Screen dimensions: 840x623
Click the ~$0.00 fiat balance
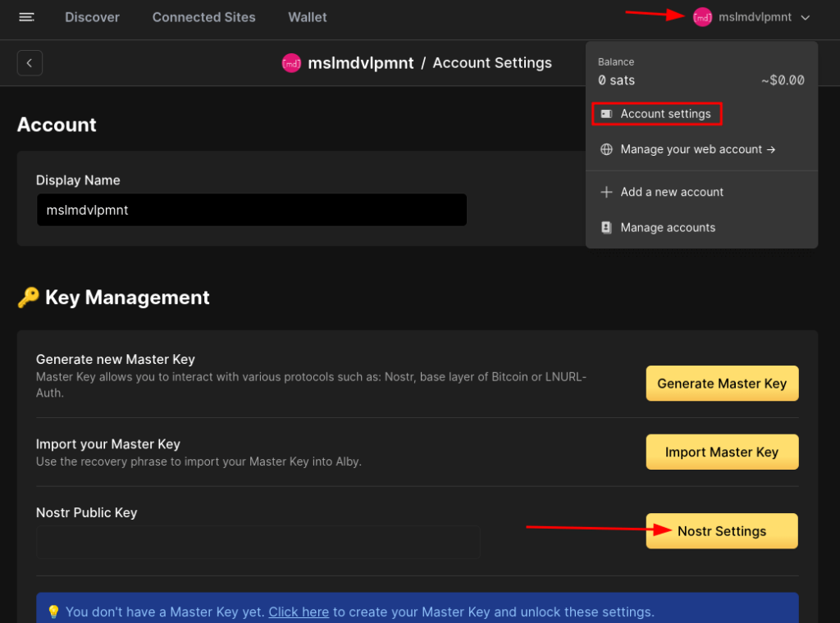783,81
